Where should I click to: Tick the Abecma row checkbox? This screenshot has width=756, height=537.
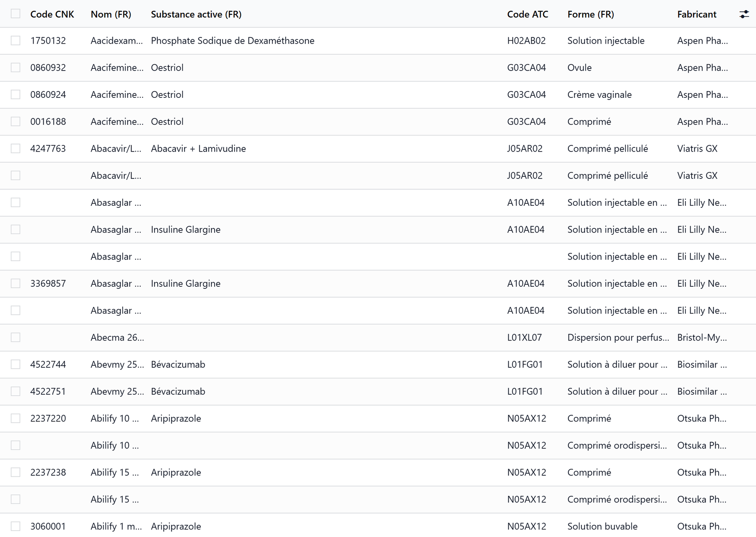[x=16, y=338]
